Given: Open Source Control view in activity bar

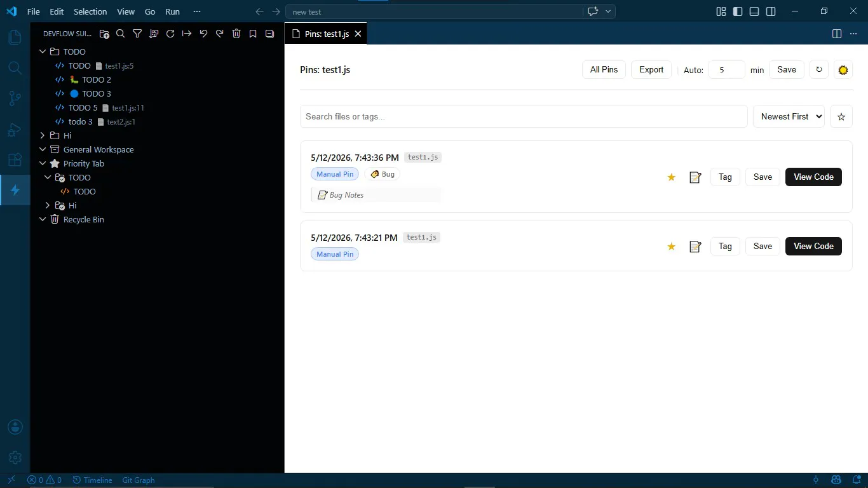Looking at the screenshot, I should click(x=15, y=98).
